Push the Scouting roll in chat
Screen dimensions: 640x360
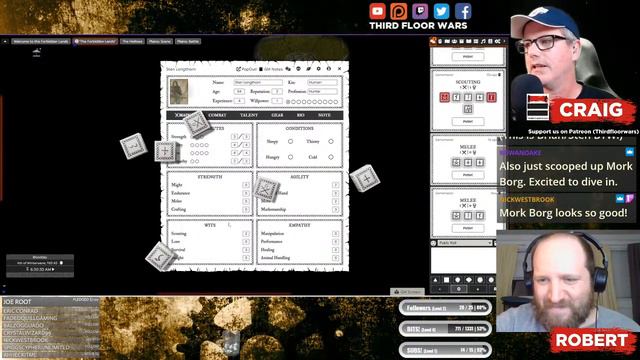pyautogui.click(x=468, y=121)
